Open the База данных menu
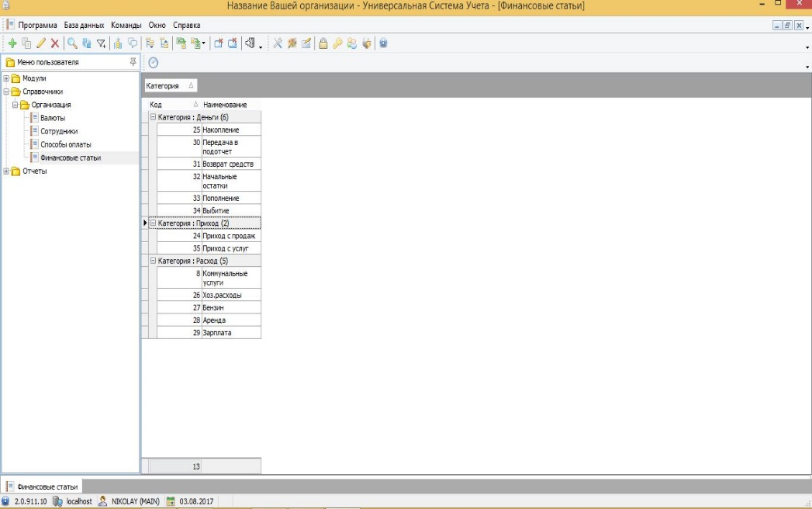Screen dimensions: 812x509 click(x=84, y=25)
